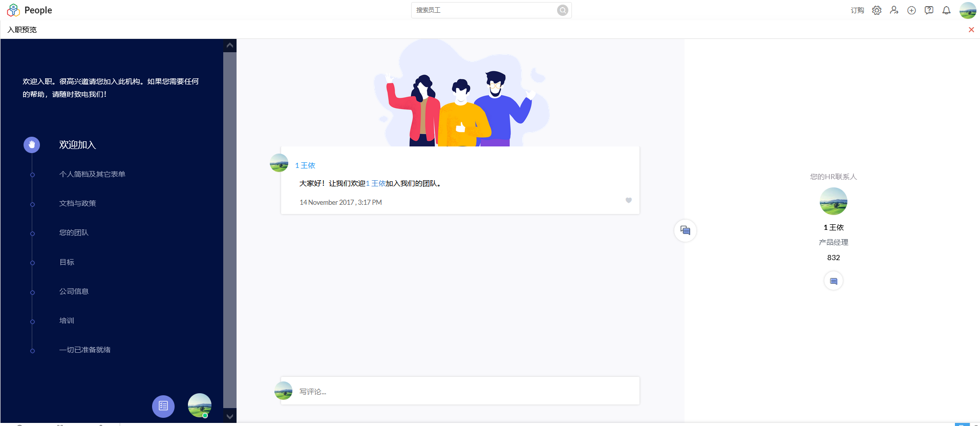Open the profile avatar in top bar

click(968, 10)
